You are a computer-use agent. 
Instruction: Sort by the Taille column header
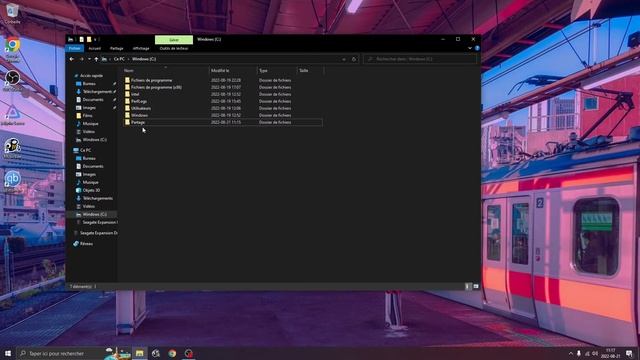coord(310,71)
